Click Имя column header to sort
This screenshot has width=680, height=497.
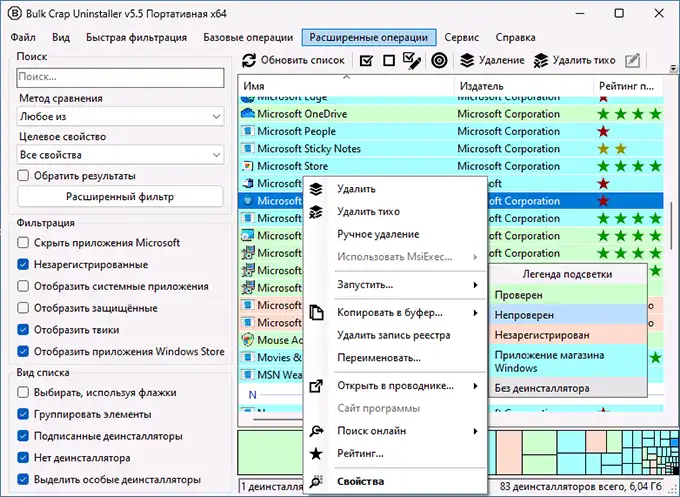coord(346,86)
